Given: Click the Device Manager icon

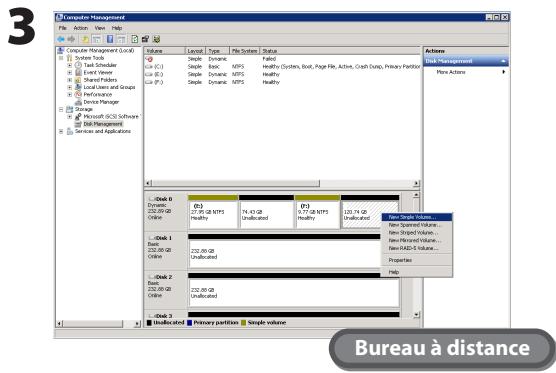Looking at the screenshot, I should click(x=78, y=102).
